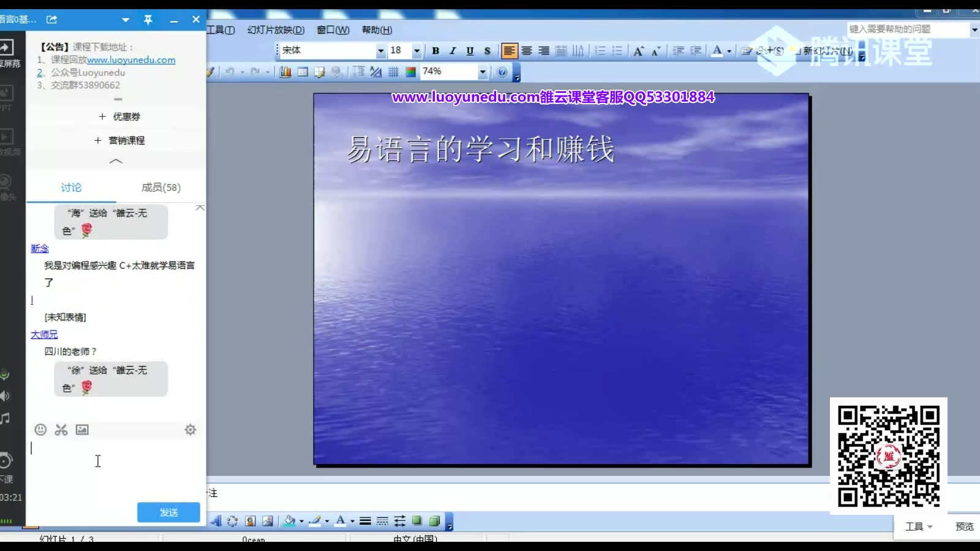Show formatting using the A-slash icon
This screenshot has width=980, height=551.
(x=376, y=72)
